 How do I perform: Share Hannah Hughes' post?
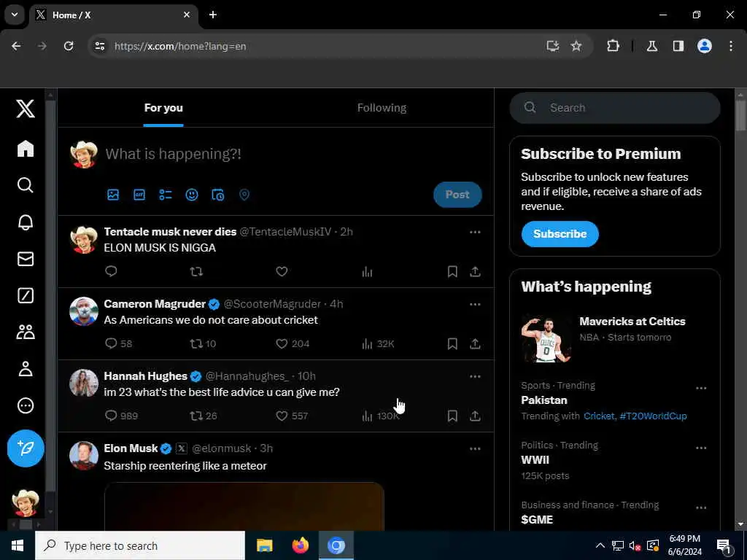[x=475, y=416]
